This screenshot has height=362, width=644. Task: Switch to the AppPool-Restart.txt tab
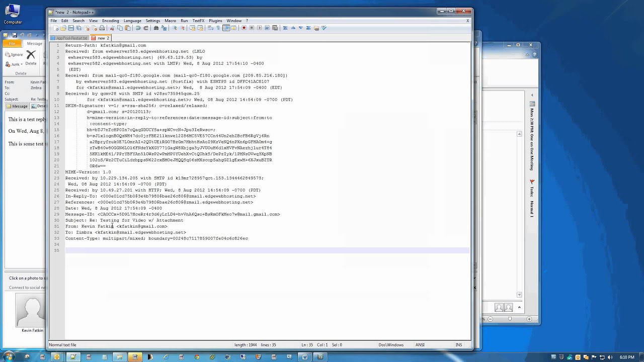point(69,38)
